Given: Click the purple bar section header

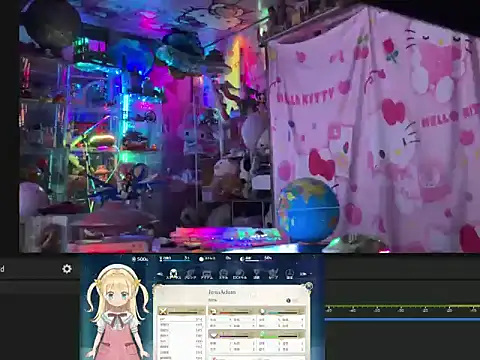Looking at the screenshot, I should tap(232, 334).
